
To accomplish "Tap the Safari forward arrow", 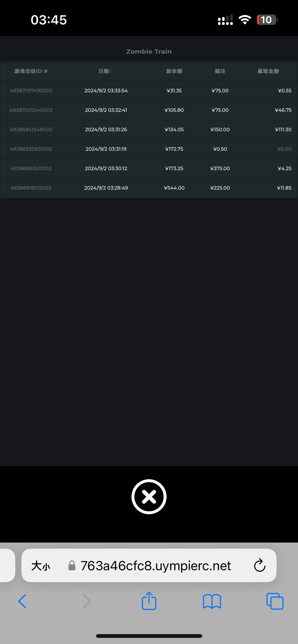I will 87,601.
